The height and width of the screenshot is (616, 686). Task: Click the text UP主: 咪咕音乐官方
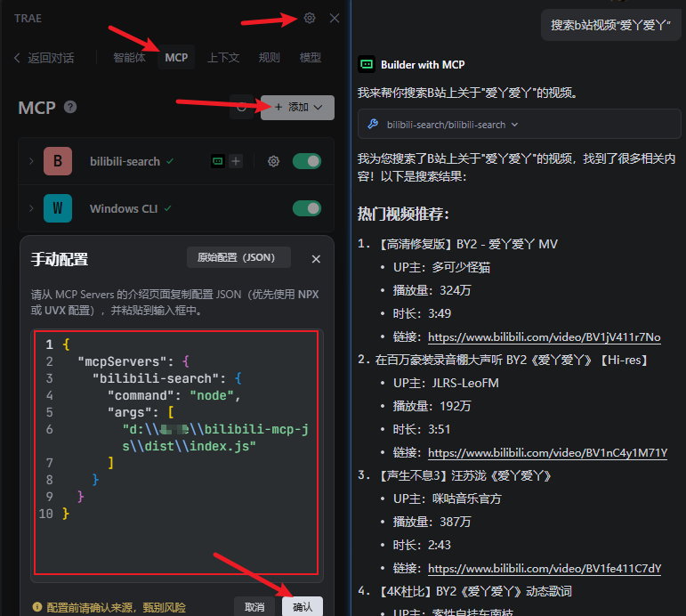click(x=447, y=498)
